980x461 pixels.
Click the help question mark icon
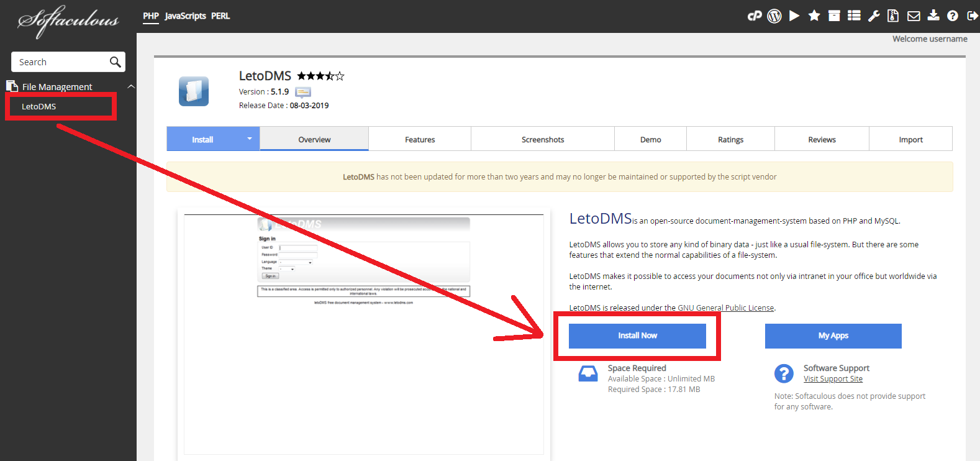pyautogui.click(x=953, y=16)
